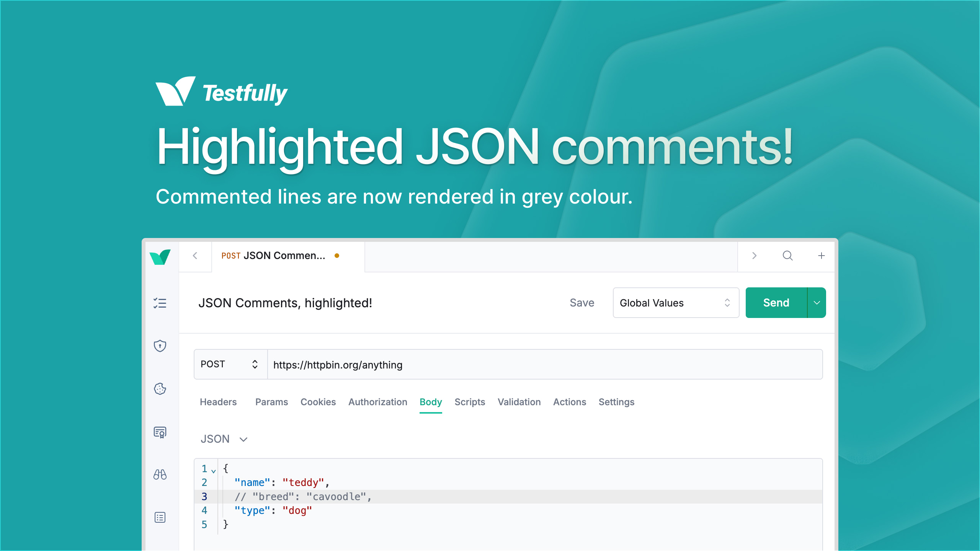The width and height of the screenshot is (980, 551).
Task: Open the request Settings tab
Action: 616,402
